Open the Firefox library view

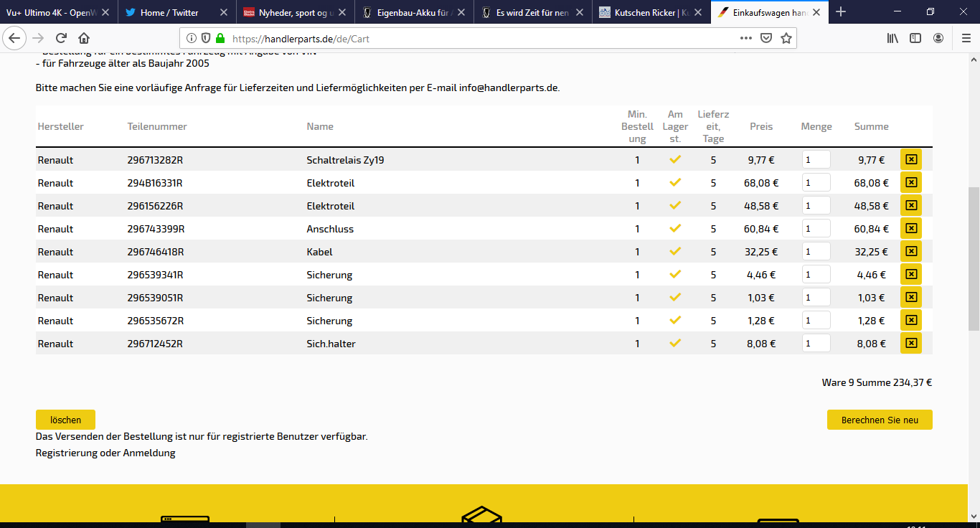tap(892, 38)
